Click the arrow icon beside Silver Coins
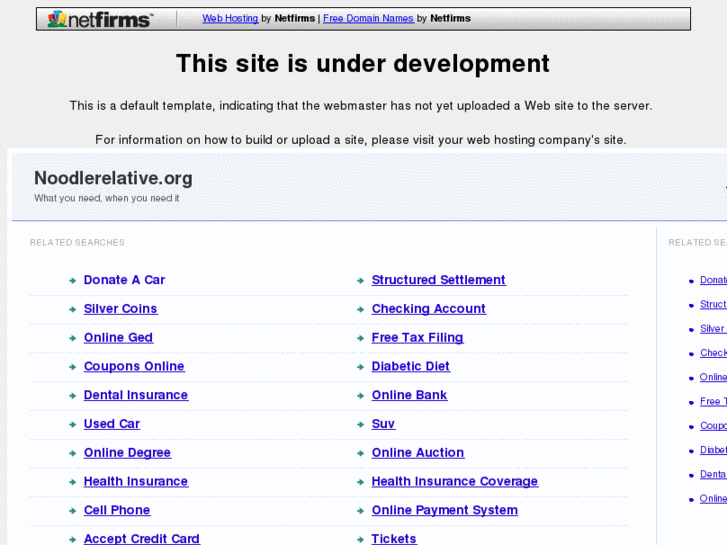 (72, 309)
